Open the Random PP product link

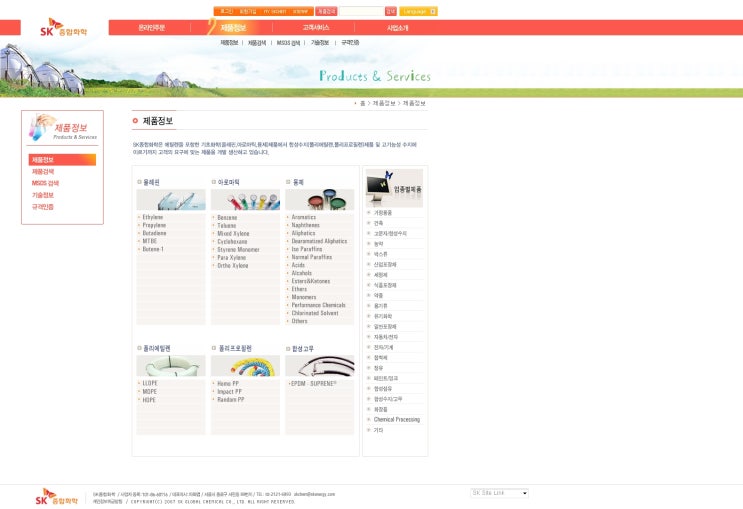coord(231,400)
